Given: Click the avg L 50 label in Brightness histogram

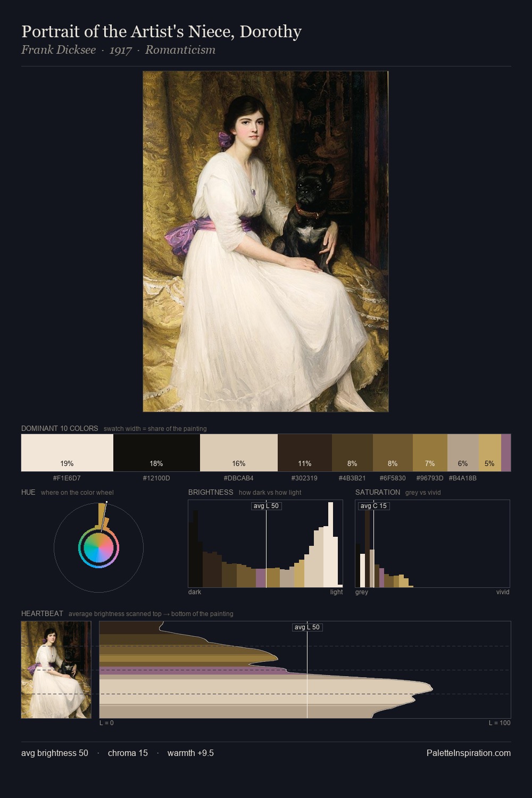Looking at the screenshot, I should pyautogui.click(x=266, y=506).
